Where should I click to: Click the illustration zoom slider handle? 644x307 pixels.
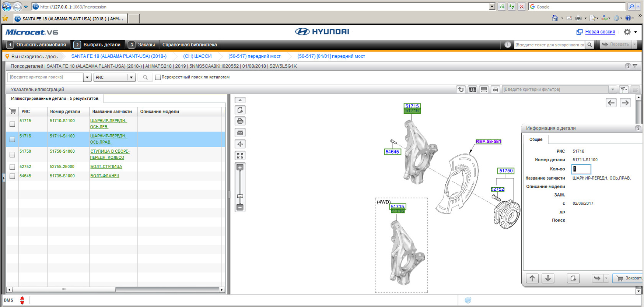(x=240, y=196)
